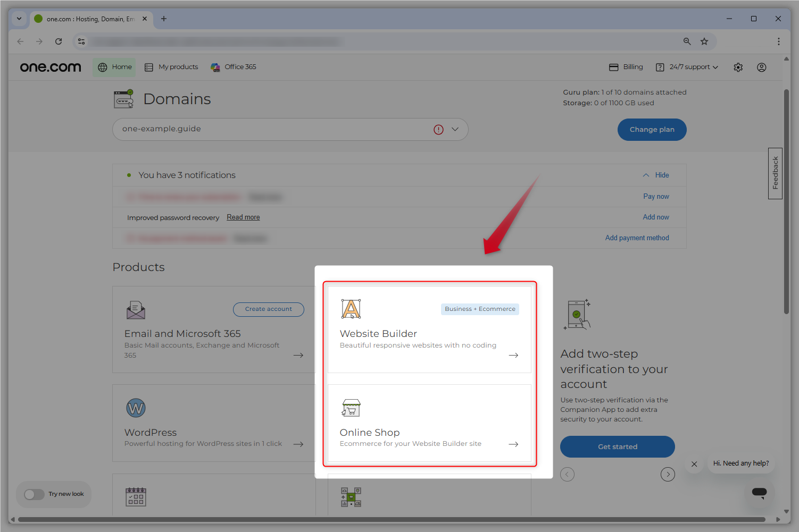Dismiss the Need any help message
Screen dimensions: 799x532
coord(694,464)
